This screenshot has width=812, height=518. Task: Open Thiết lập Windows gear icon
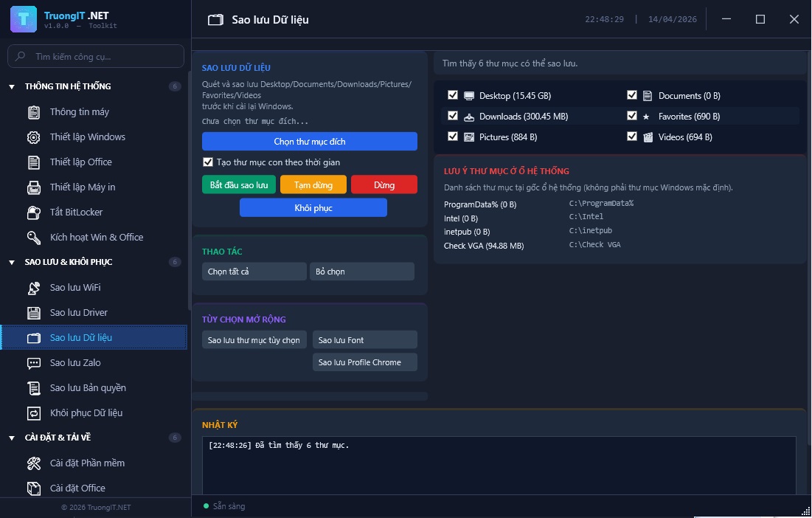coord(34,137)
